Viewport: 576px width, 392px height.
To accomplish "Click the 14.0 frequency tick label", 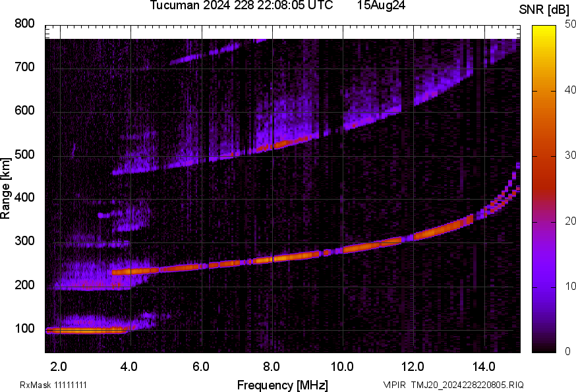I will (484, 366).
